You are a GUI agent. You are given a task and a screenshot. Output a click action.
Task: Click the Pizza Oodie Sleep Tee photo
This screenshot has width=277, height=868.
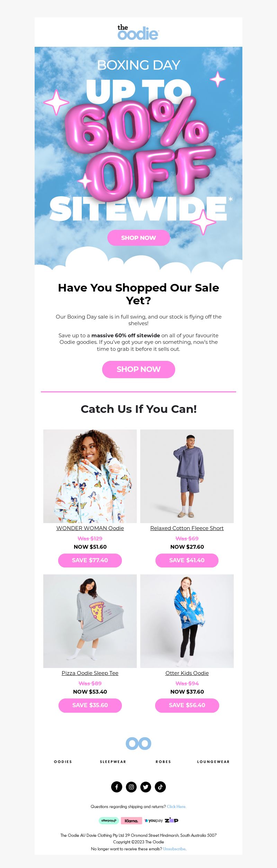click(90, 621)
